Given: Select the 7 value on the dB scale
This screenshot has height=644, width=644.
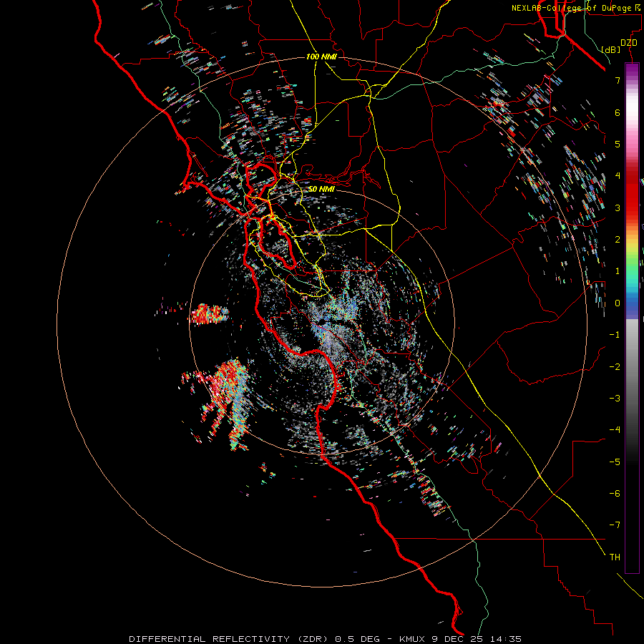Looking at the screenshot, I should coord(618,80).
